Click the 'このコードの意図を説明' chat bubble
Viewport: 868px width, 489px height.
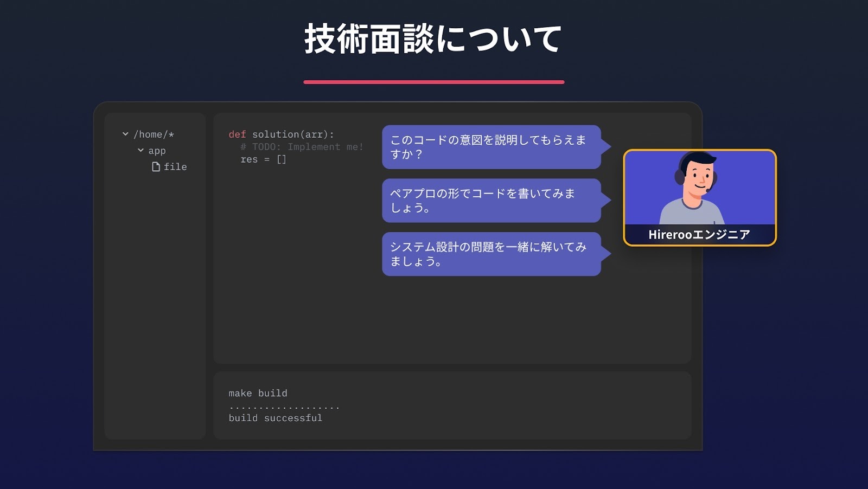pos(491,147)
